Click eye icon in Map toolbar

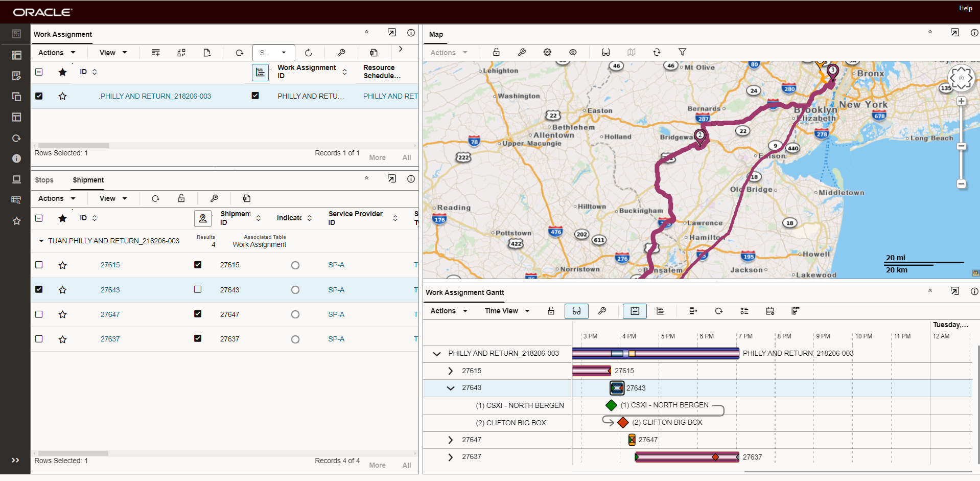(x=573, y=52)
